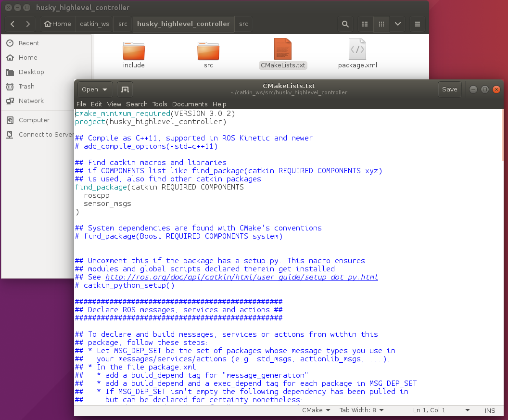
Task: Click the 'project(husky_highlevel_controller)' line
Action: pyautogui.click(x=151, y=122)
